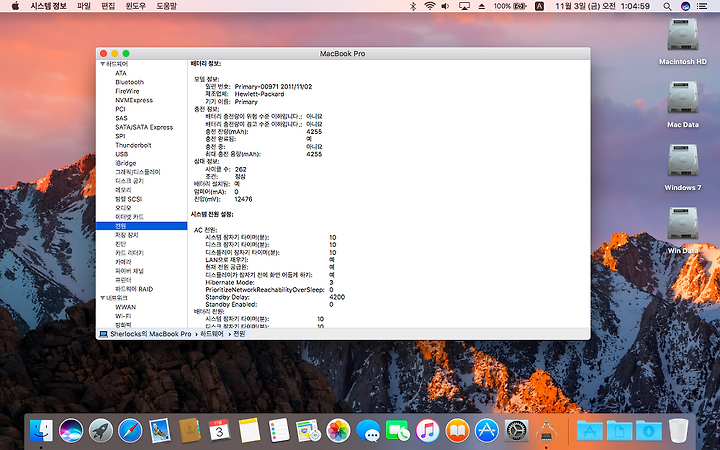This screenshot has height=450, width=720.
Task: Select 저장 장치 in the sidebar
Action: click(127, 235)
